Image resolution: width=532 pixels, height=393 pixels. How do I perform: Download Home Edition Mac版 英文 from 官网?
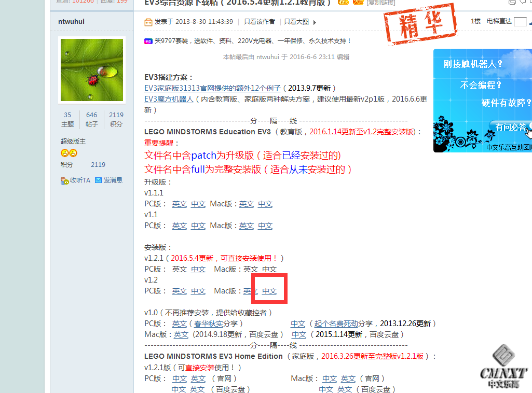(348, 378)
